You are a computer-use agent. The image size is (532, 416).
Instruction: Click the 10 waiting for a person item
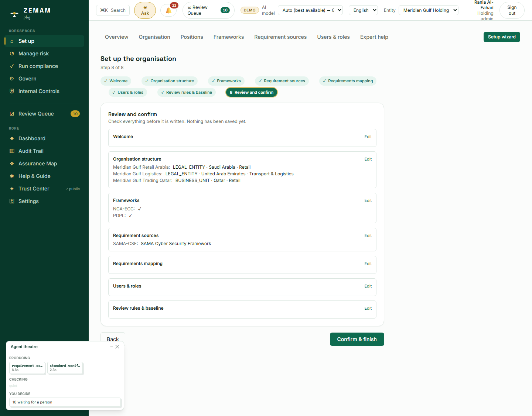click(x=65, y=402)
